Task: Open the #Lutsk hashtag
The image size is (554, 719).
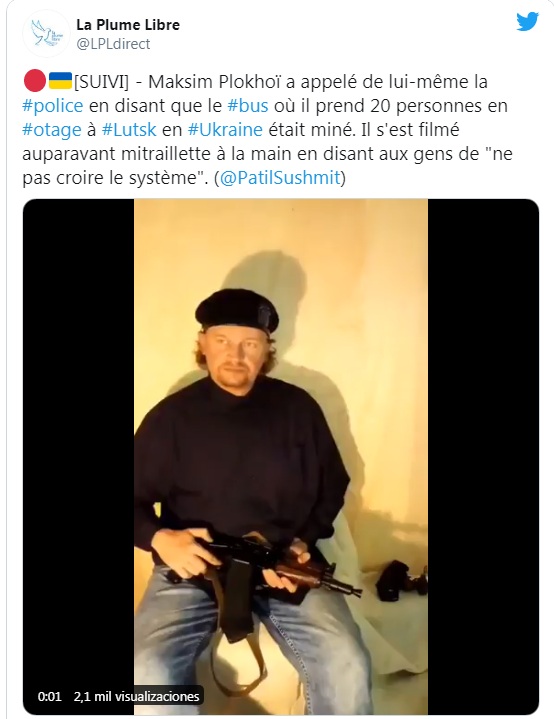Action: pos(129,130)
